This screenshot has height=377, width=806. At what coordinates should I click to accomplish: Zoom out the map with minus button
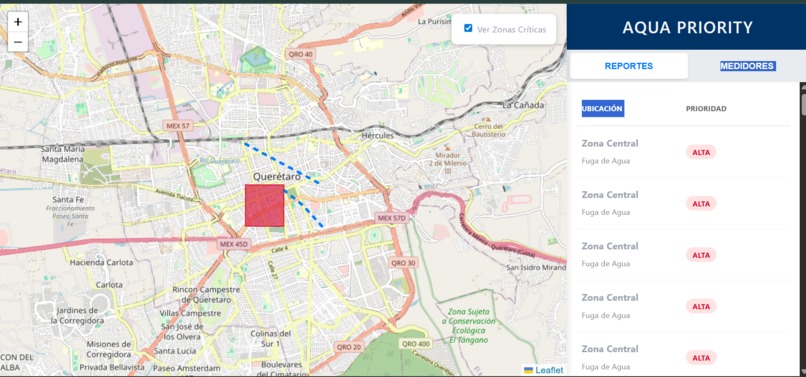click(x=18, y=42)
